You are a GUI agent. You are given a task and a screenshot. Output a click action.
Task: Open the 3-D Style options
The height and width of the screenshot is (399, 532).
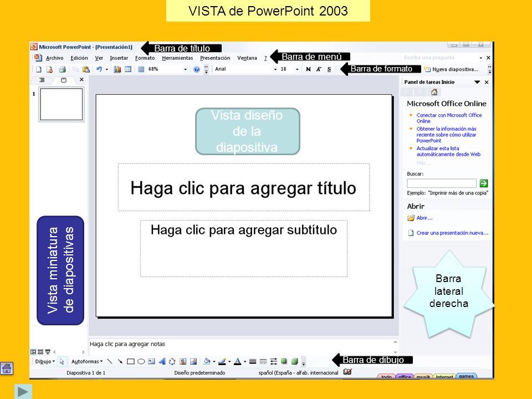coord(294,361)
